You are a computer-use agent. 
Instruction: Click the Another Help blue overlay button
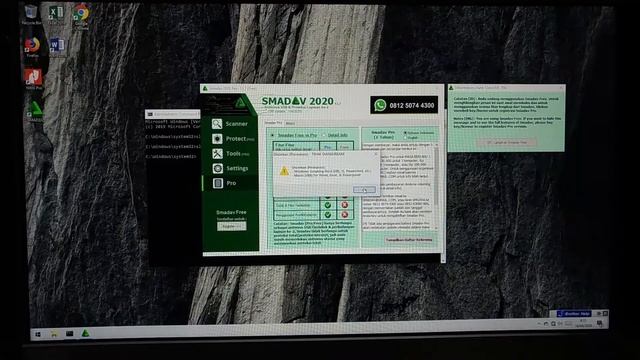pyautogui.click(x=573, y=313)
